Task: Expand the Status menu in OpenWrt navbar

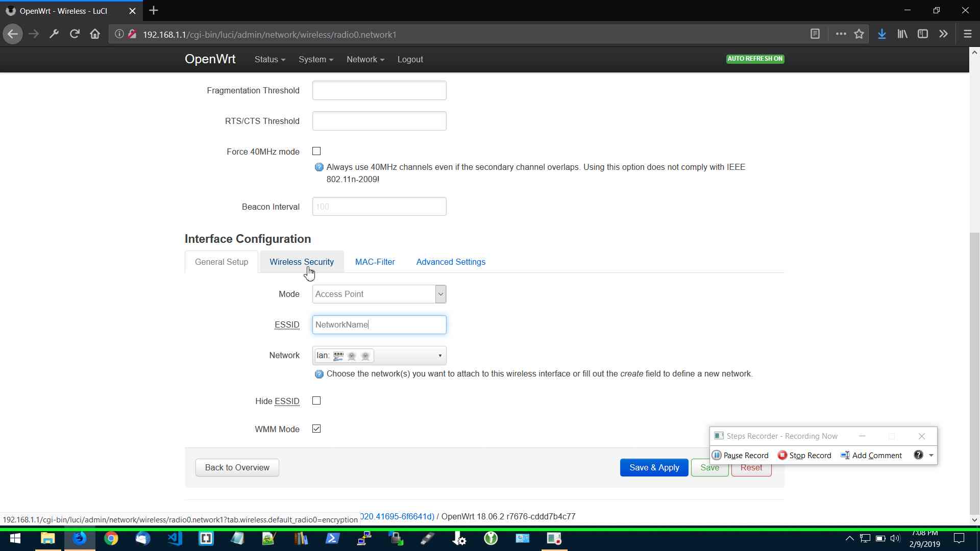Action: [x=269, y=59]
